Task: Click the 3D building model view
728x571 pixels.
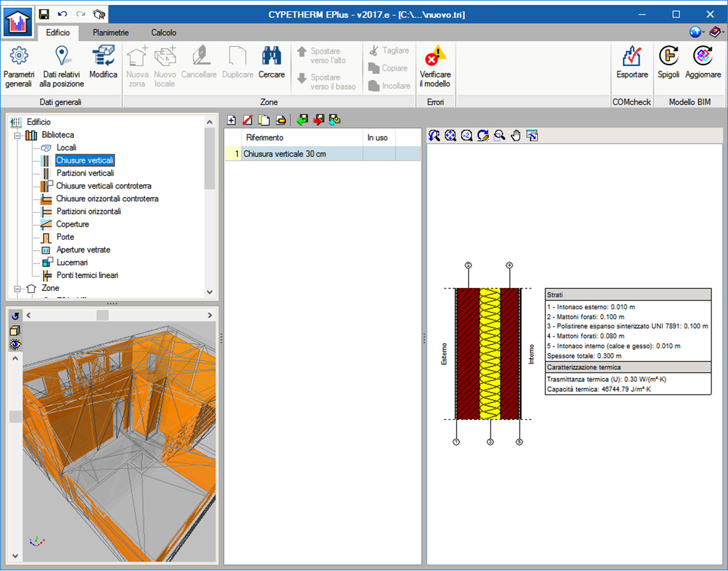Action: pyautogui.click(x=119, y=441)
